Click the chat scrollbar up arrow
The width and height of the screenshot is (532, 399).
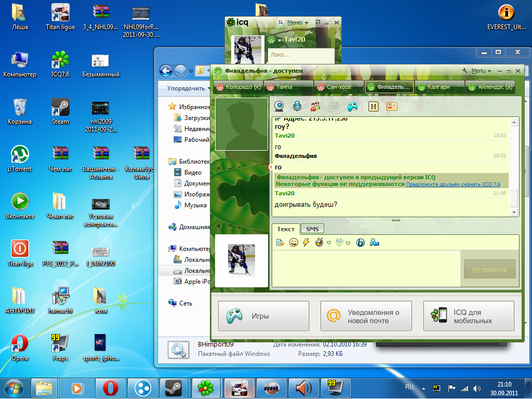(514, 122)
